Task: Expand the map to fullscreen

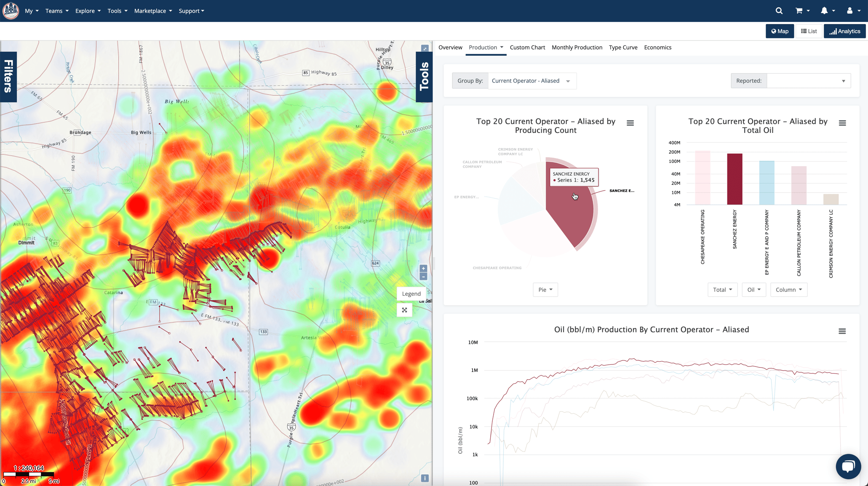Action: tap(404, 310)
